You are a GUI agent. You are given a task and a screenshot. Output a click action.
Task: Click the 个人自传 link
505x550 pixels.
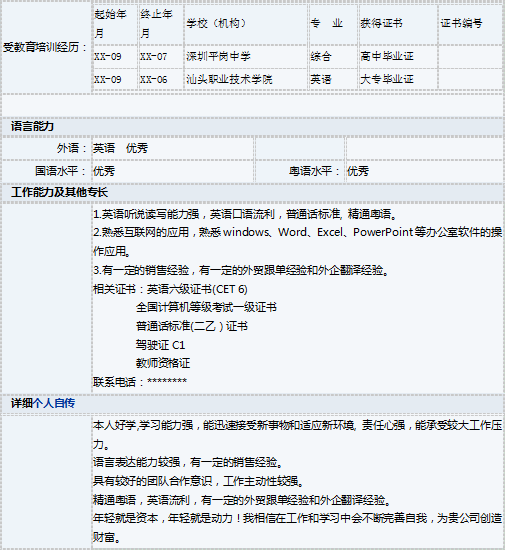54,403
